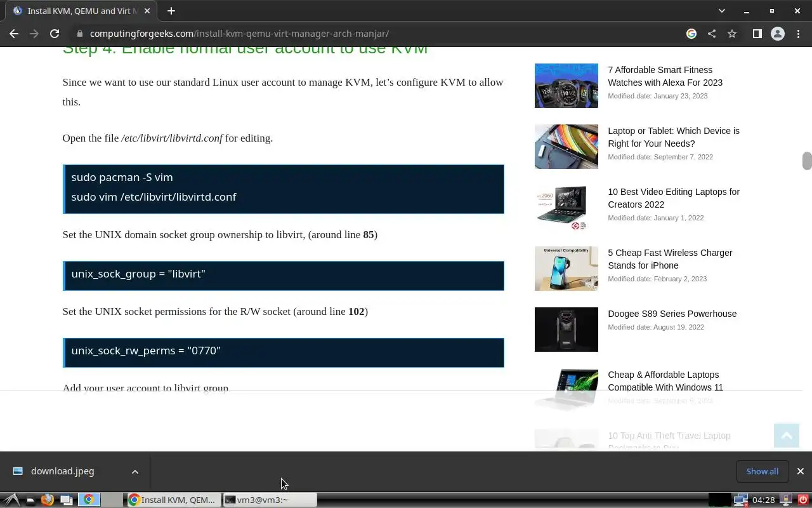This screenshot has width=812, height=508.
Task: Click the sudo vim /etc/libvirt/libvirtd.conf line
Action: (x=154, y=197)
